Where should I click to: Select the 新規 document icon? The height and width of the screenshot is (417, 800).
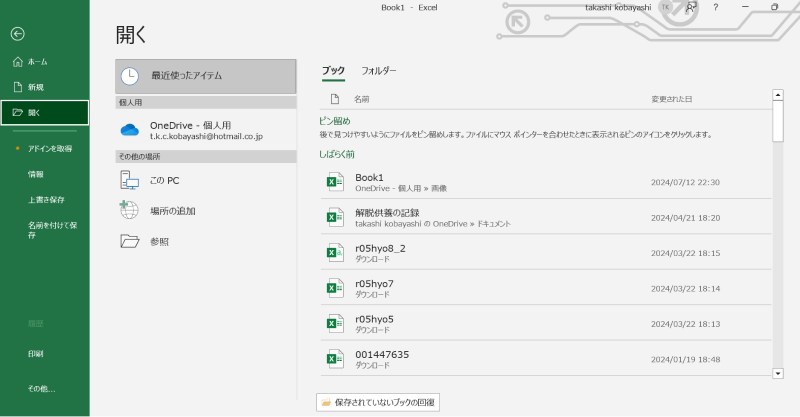[x=18, y=87]
